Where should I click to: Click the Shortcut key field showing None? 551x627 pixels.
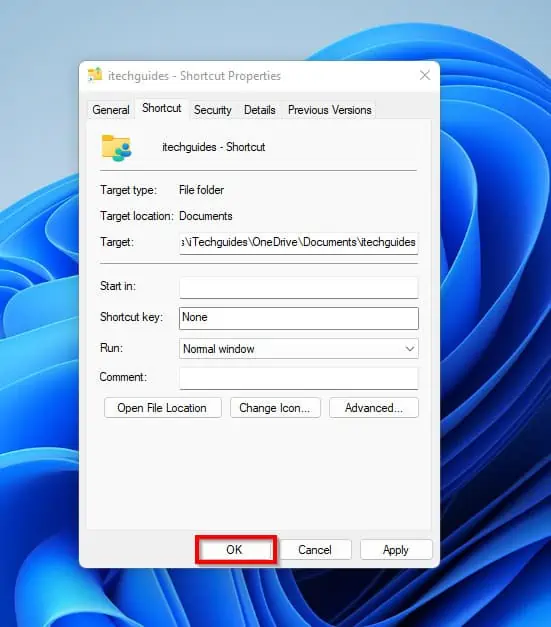pos(299,318)
